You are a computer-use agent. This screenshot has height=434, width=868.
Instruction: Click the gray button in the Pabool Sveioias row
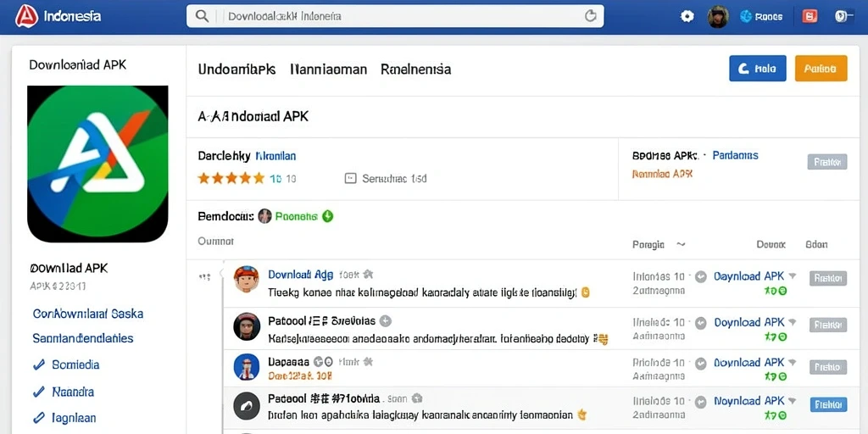(x=828, y=325)
